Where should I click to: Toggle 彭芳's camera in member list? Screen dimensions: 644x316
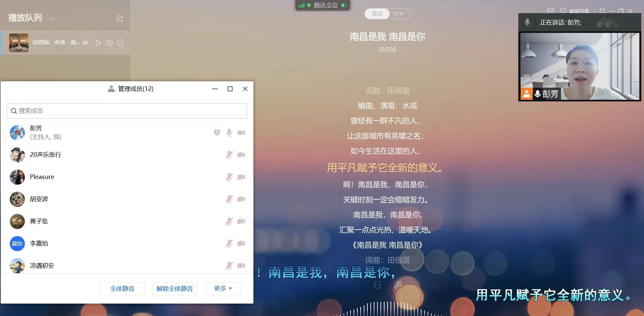(241, 133)
